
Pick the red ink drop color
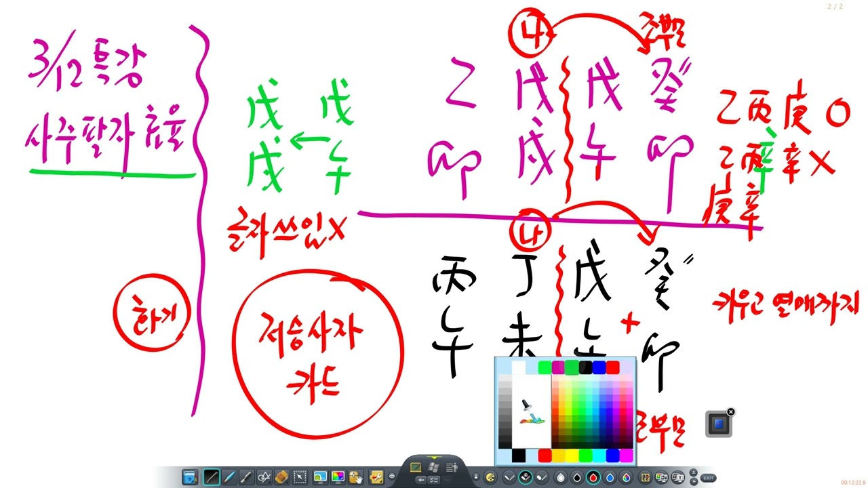point(593,477)
